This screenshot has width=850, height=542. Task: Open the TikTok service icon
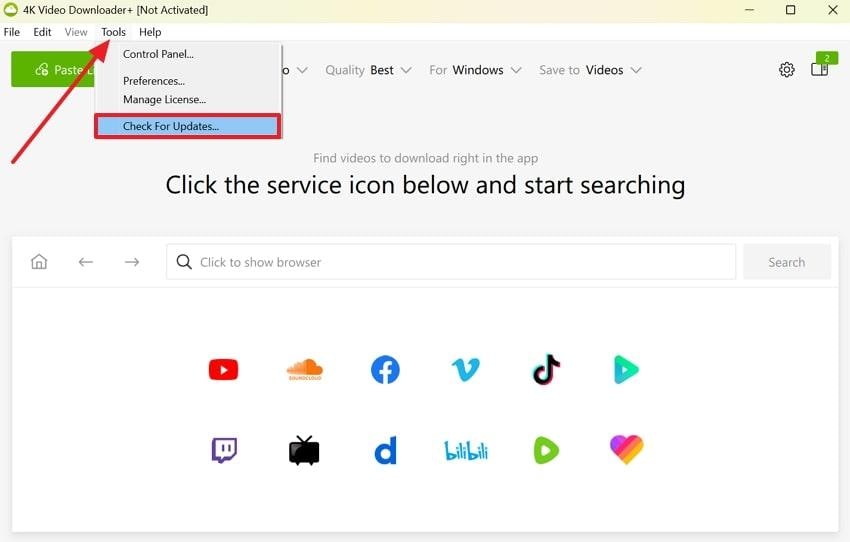(546, 370)
